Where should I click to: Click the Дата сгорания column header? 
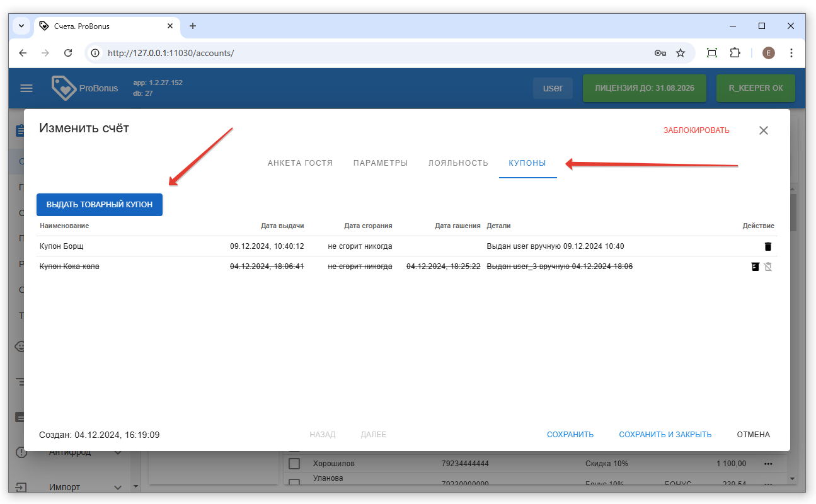[x=368, y=226]
